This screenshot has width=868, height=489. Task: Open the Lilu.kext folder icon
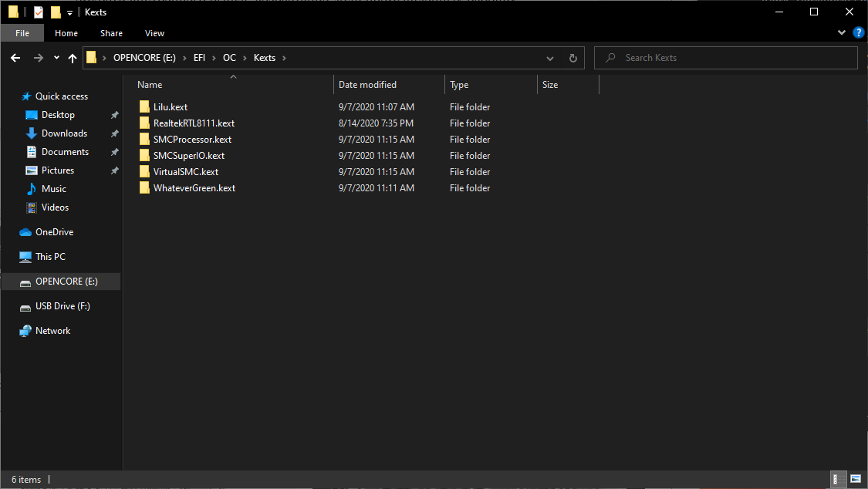pos(144,106)
